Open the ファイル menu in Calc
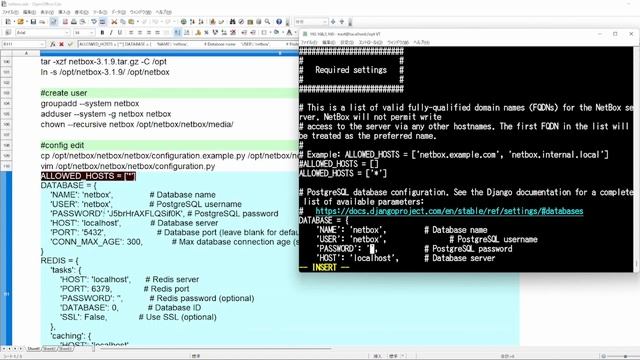Image resolution: width=640 pixels, height=360 pixels. (10, 12)
